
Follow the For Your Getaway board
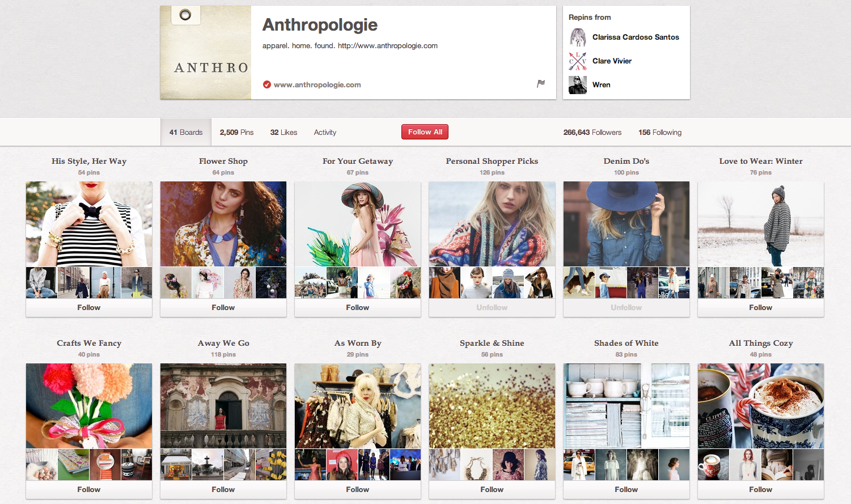click(x=358, y=307)
